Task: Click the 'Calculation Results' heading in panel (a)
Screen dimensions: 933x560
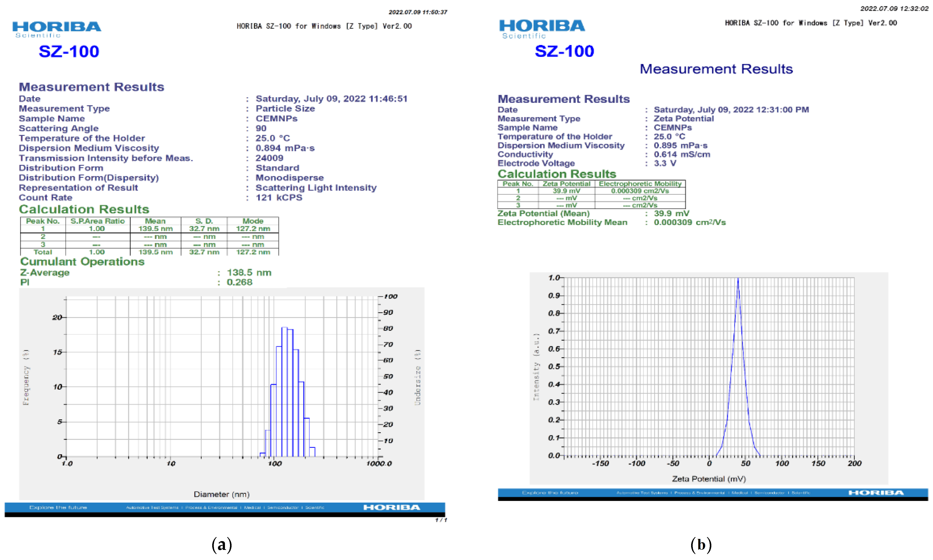Action: tap(84, 209)
